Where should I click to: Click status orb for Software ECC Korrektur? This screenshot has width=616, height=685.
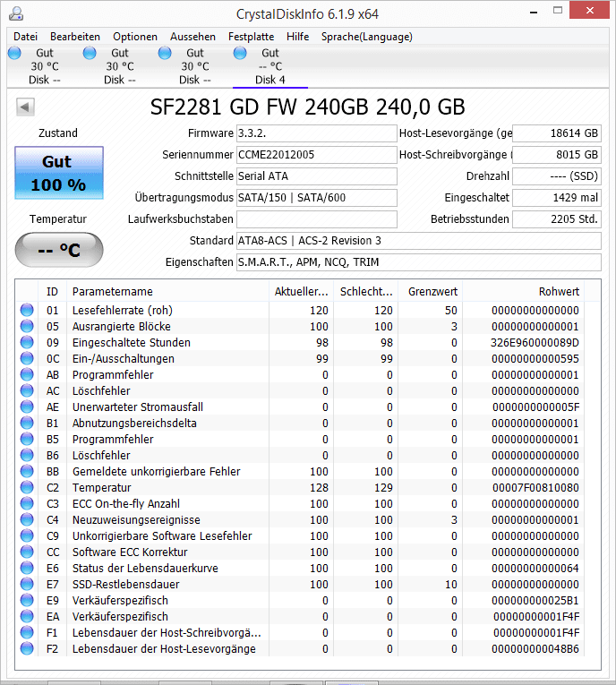[x=27, y=552]
